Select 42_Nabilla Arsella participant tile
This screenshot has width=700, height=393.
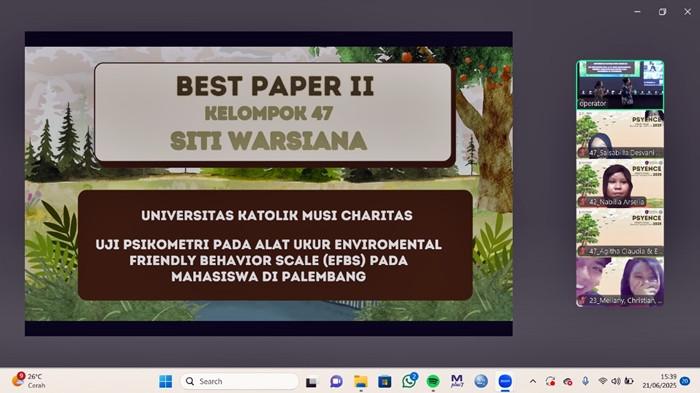[620, 184]
